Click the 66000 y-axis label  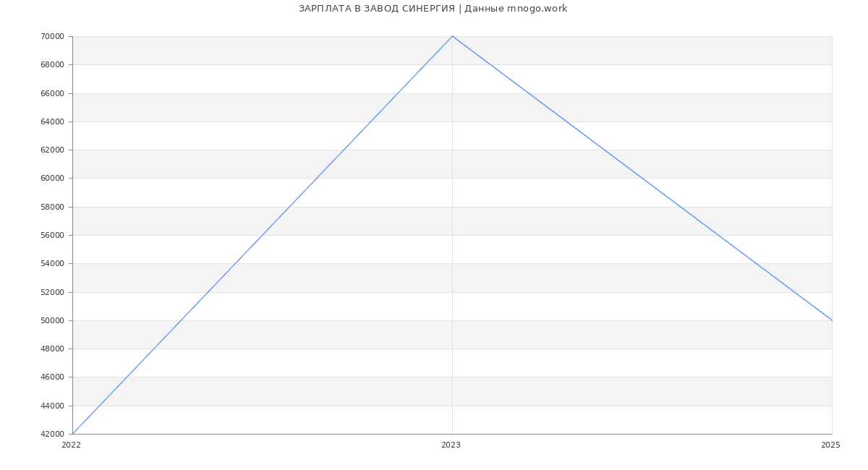(52, 93)
